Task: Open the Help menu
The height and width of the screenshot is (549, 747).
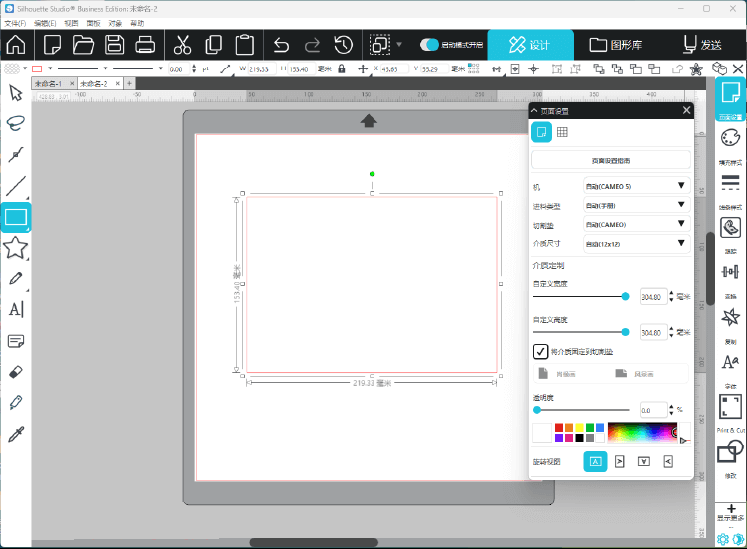Action: point(137,23)
